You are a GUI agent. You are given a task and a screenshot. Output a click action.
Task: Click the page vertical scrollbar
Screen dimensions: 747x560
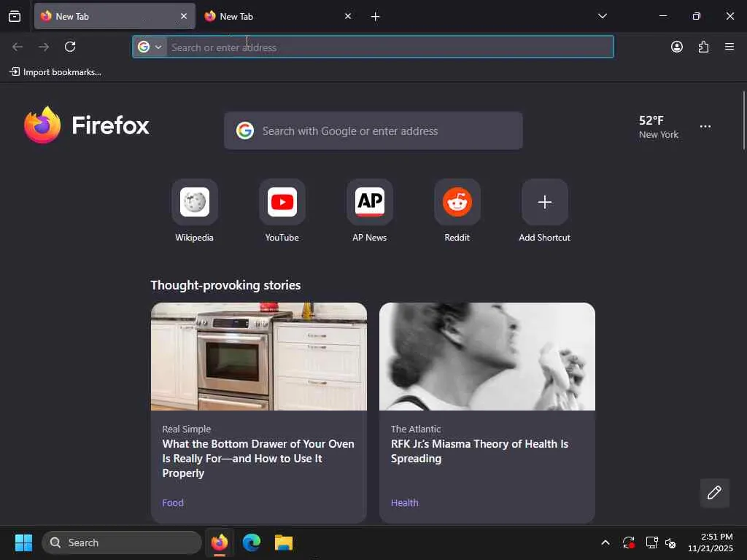tap(743, 120)
